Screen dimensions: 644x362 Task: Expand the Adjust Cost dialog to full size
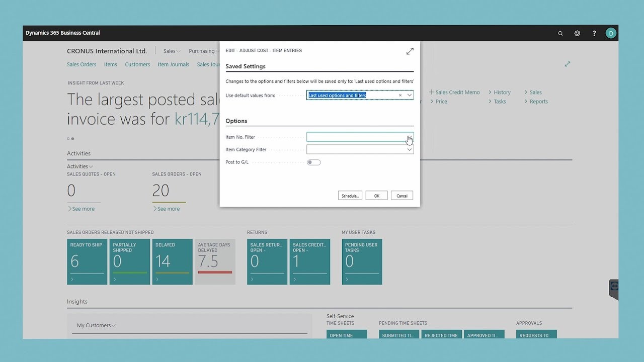pos(410,51)
